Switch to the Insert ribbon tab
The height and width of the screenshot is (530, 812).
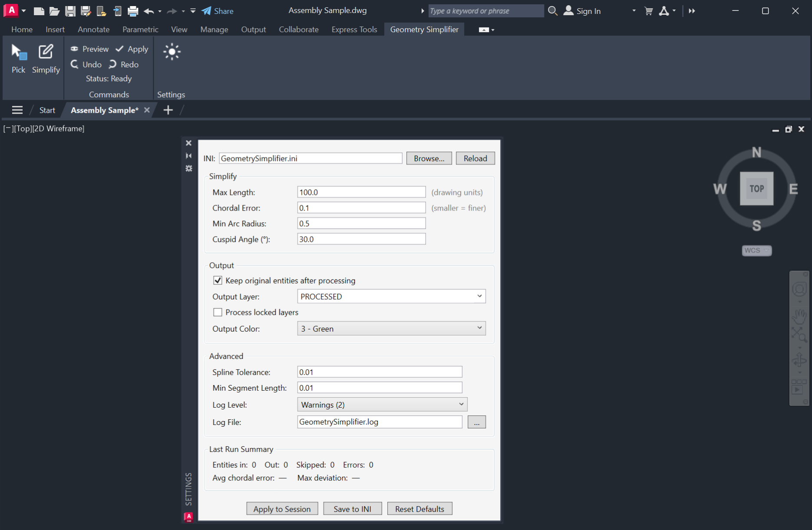(55, 30)
